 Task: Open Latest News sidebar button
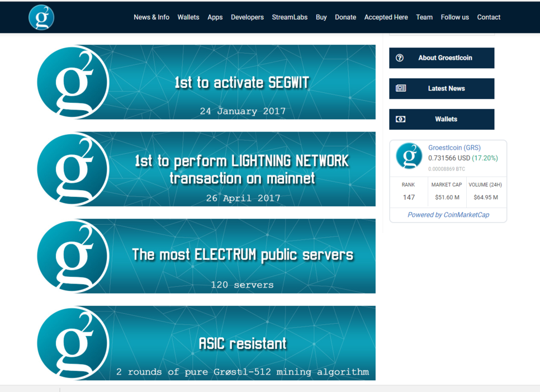(442, 88)
